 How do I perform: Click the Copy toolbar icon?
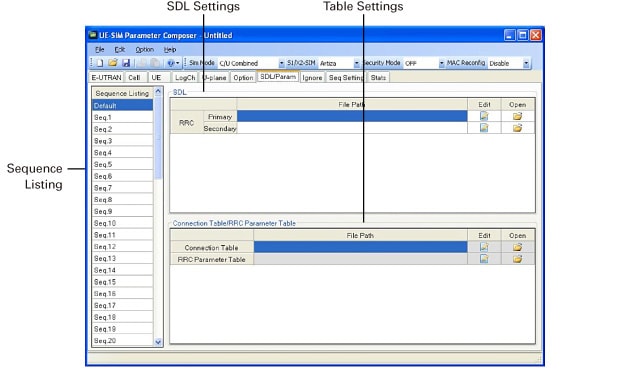[x=142, y=63]
